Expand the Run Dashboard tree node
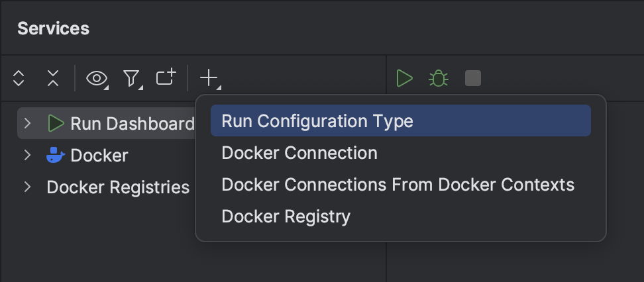The image size is (644, 282). [x=27, y=123]
